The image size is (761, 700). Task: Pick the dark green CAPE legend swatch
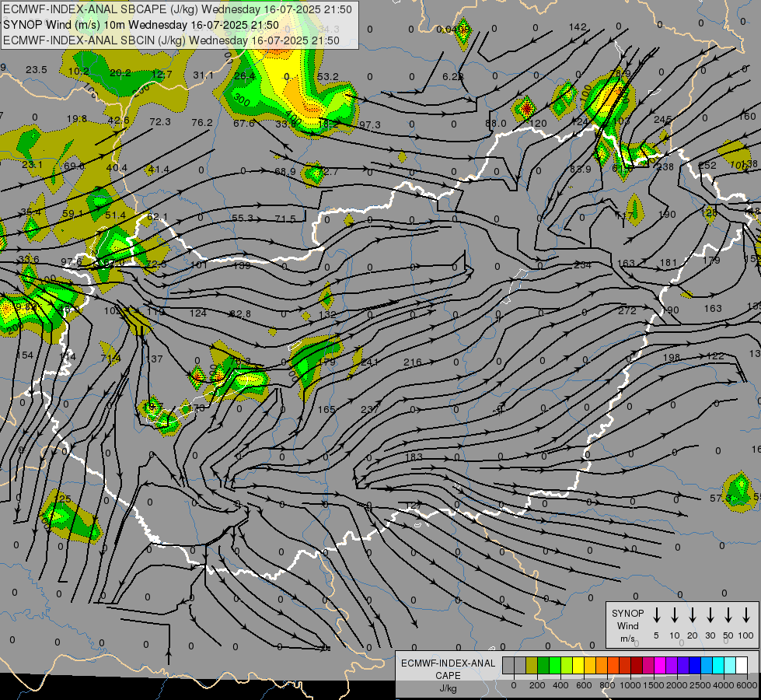543,666
